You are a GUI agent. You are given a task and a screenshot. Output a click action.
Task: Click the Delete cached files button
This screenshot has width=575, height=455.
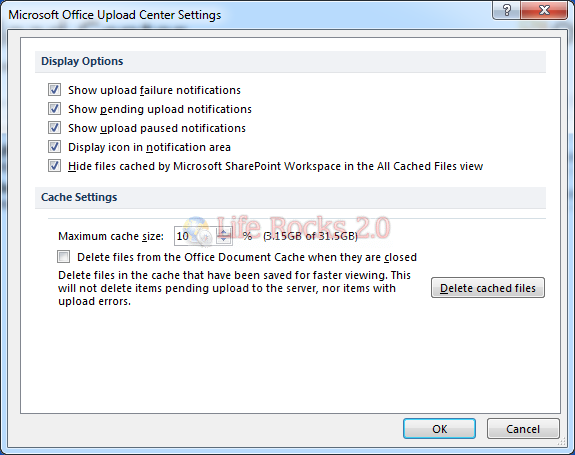(488, 288)
